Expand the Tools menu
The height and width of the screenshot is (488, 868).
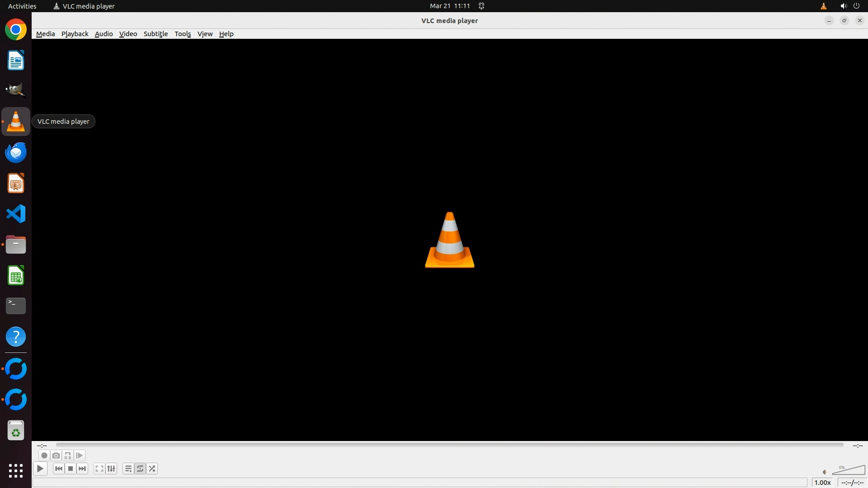click(x=183, y=34)
